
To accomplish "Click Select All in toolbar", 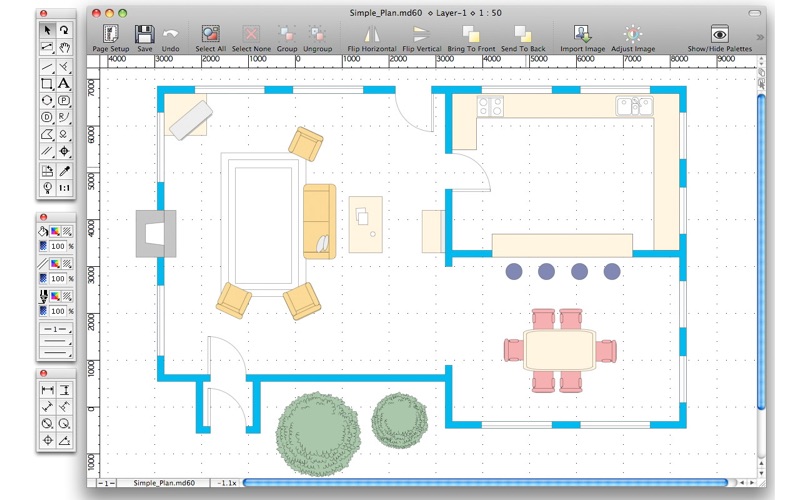I will tap(210, 38).
